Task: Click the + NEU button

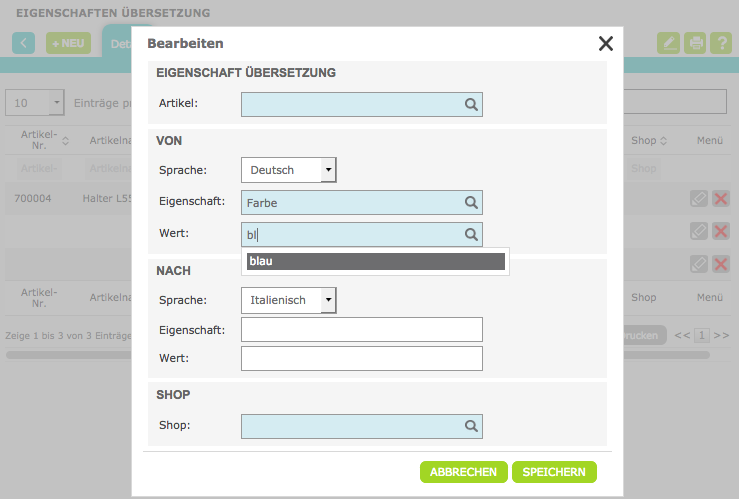Action: coord(68,43)
